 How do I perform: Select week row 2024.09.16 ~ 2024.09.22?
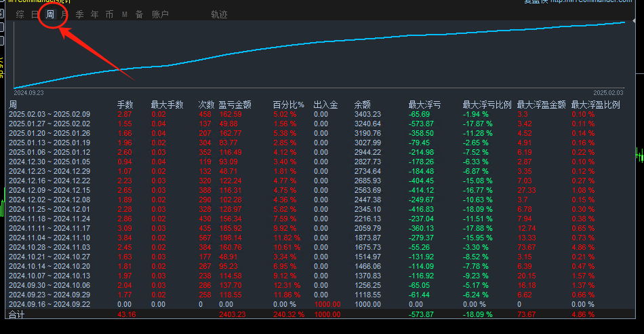click(321, 304)
